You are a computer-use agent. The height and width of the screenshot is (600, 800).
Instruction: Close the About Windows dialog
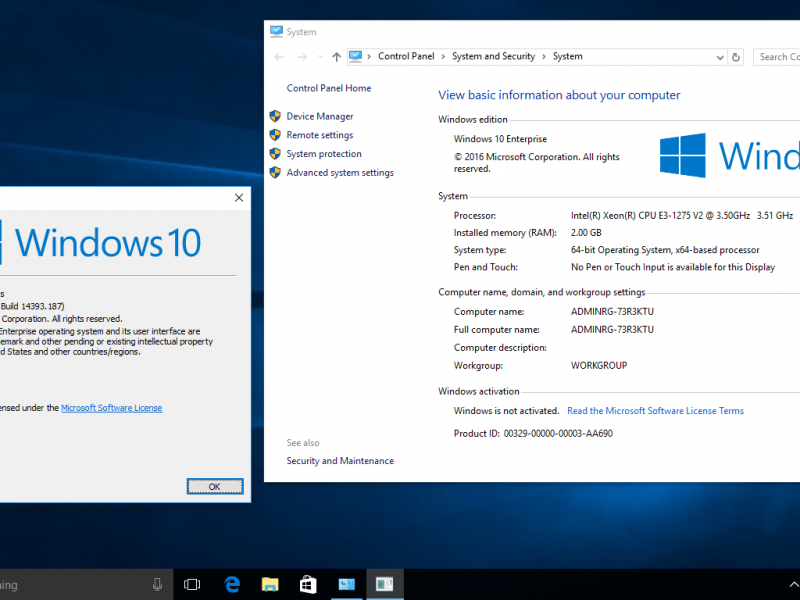pos(239,198)
